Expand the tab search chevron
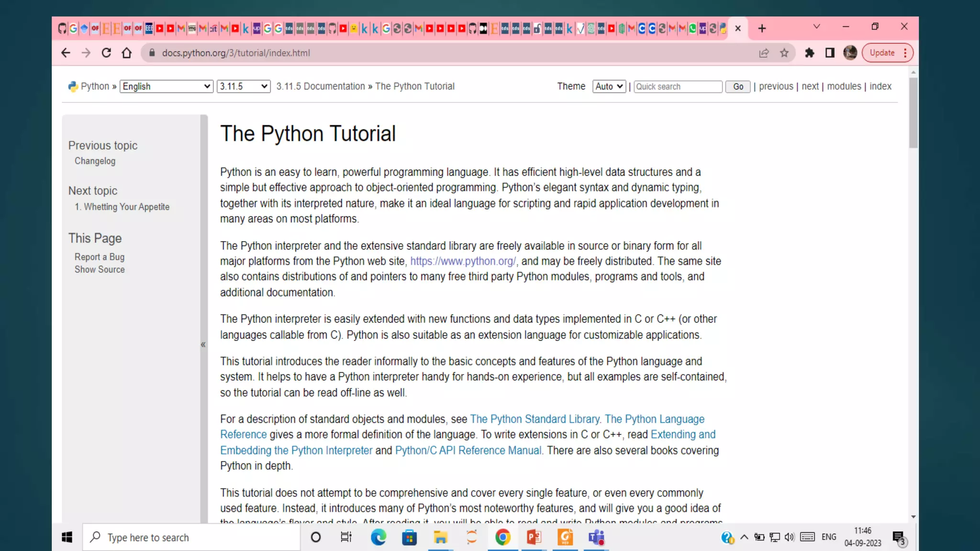The width and height of the screenshot is (980, 551). point(816,27)
